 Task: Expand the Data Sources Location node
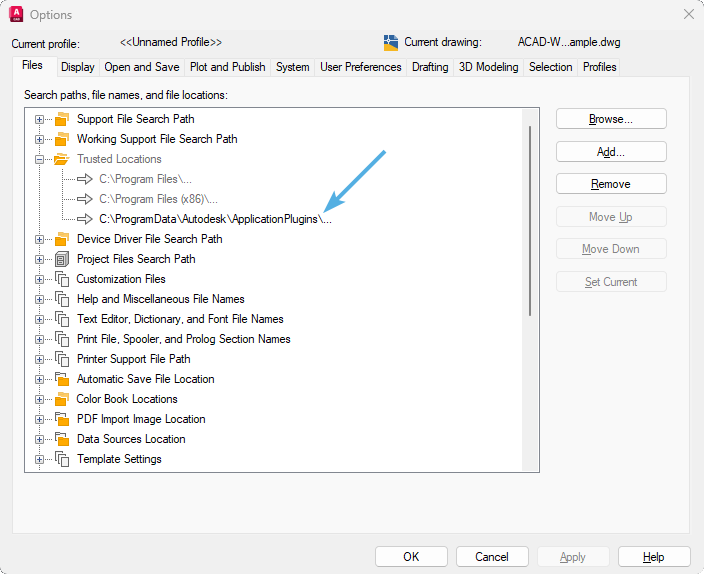click(40, 439)
